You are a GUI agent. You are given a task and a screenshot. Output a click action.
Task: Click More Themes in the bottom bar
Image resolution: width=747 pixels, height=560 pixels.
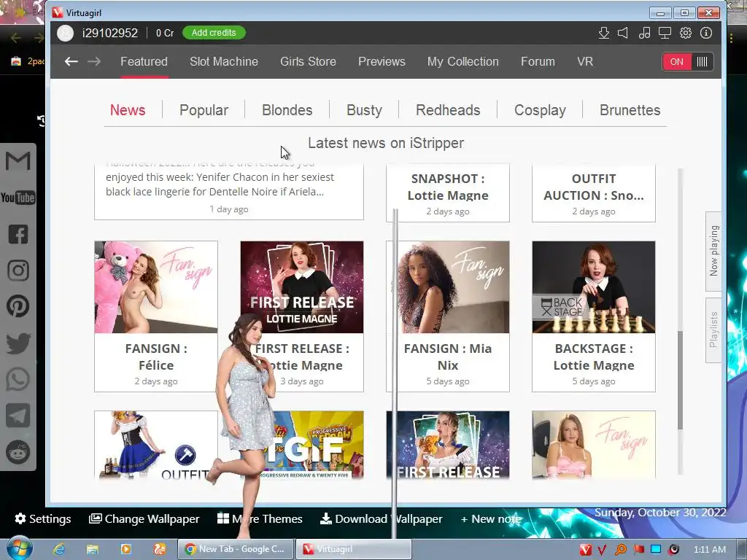click(260, 518)
